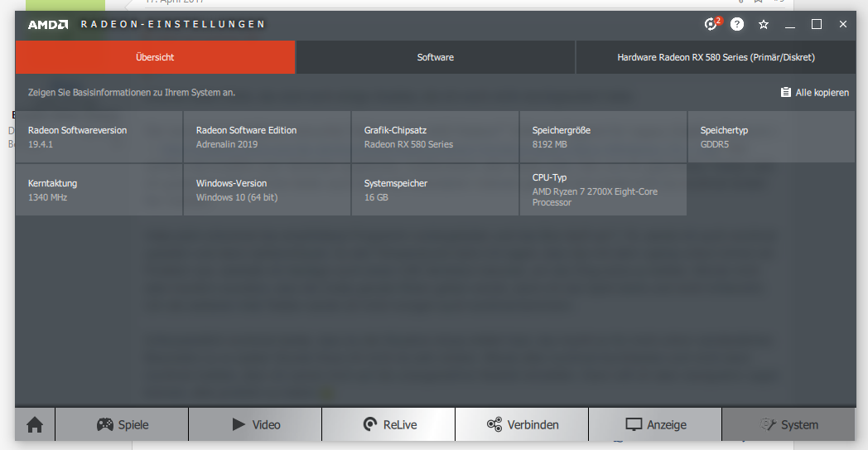Image resolution: width=868 pixels, height=450 pixels.
Task: Switch to the Übersicht tab
Action: tap(155, 57)
